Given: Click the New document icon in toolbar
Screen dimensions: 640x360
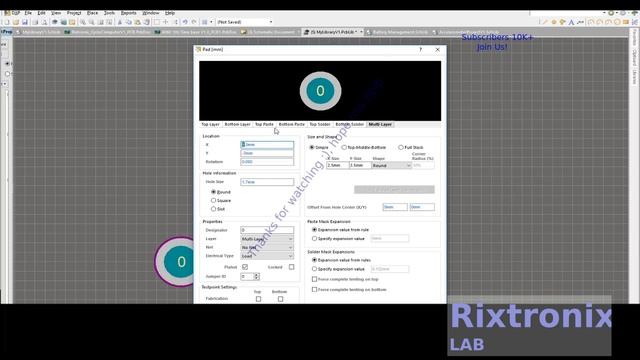Looking at the screenshot, I should (7, 22).
